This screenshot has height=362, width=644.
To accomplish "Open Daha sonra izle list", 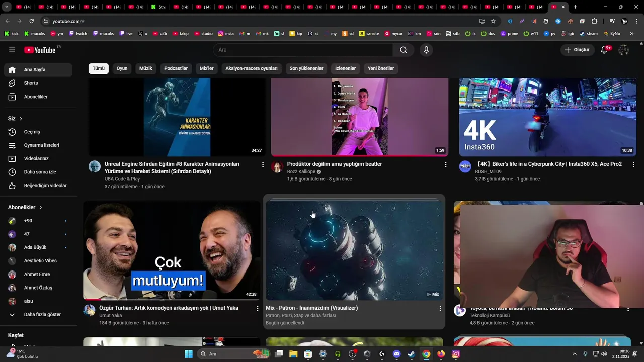I will [38, 172].
